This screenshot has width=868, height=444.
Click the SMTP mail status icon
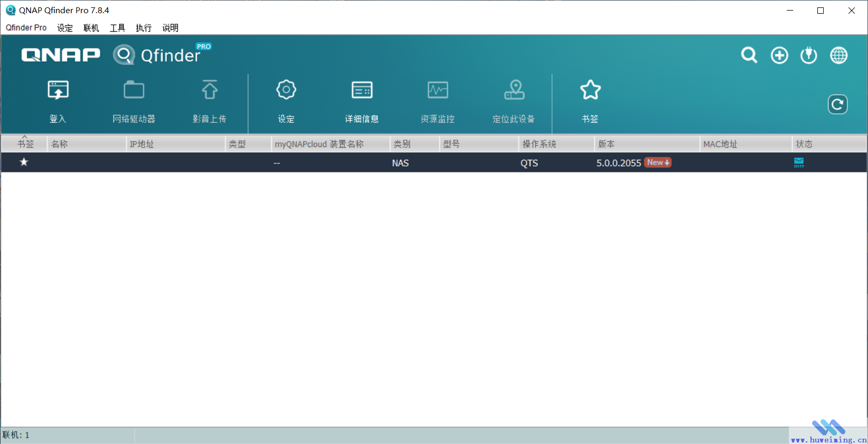coord(799,162)
